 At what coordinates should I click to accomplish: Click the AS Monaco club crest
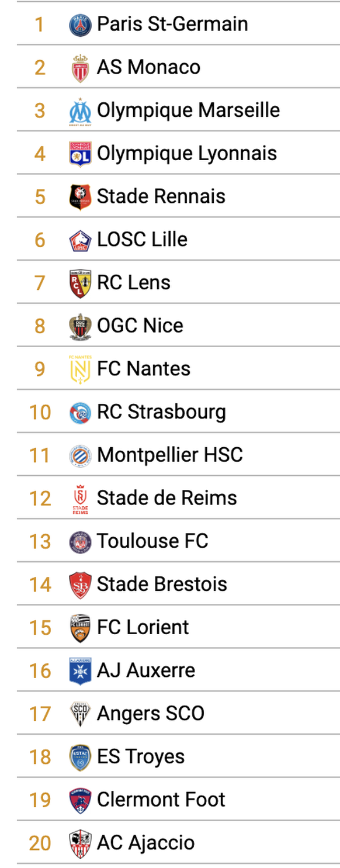pyautogui.click(x=80, y=68)
